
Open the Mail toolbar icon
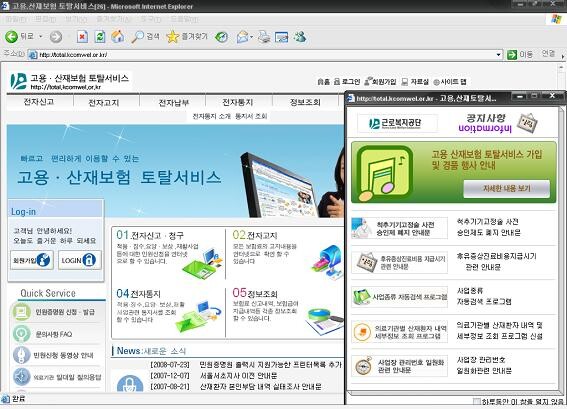[x=243, y=37]
